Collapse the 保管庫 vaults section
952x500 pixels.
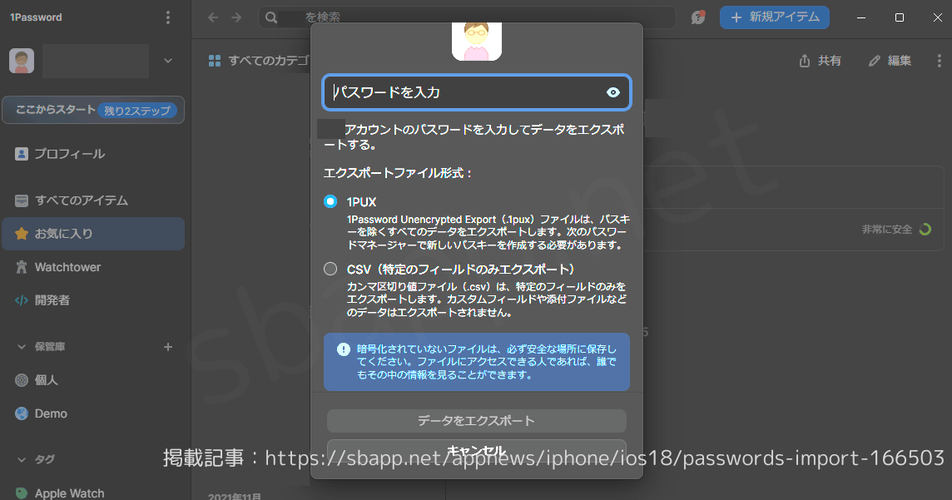point(22,346)
